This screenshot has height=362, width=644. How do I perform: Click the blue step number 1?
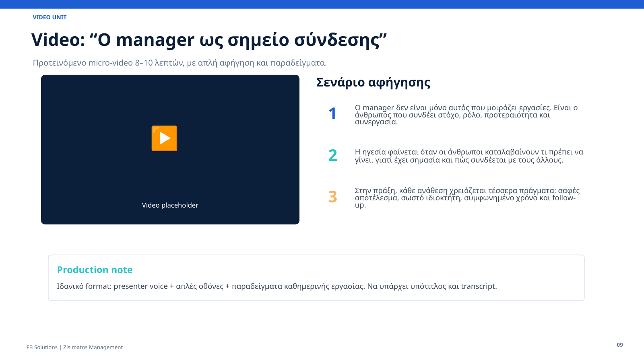(332, 114)
